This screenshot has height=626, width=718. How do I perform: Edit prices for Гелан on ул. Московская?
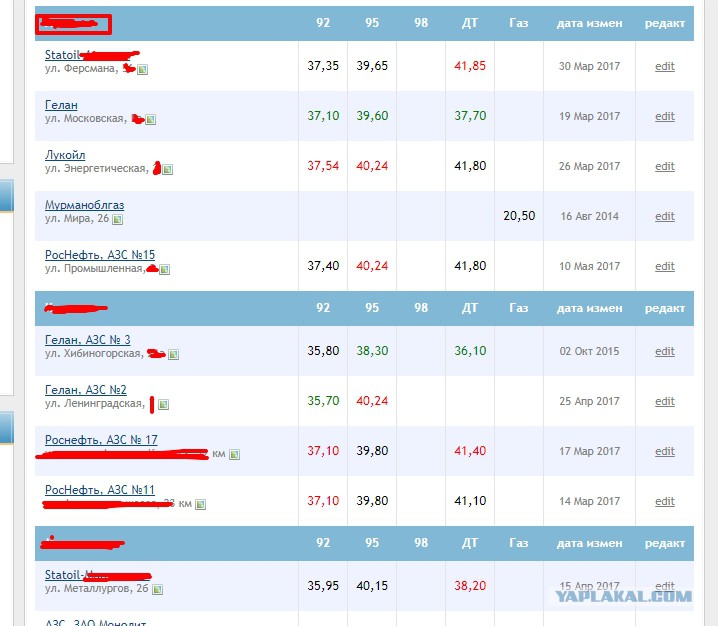point(664,116)
